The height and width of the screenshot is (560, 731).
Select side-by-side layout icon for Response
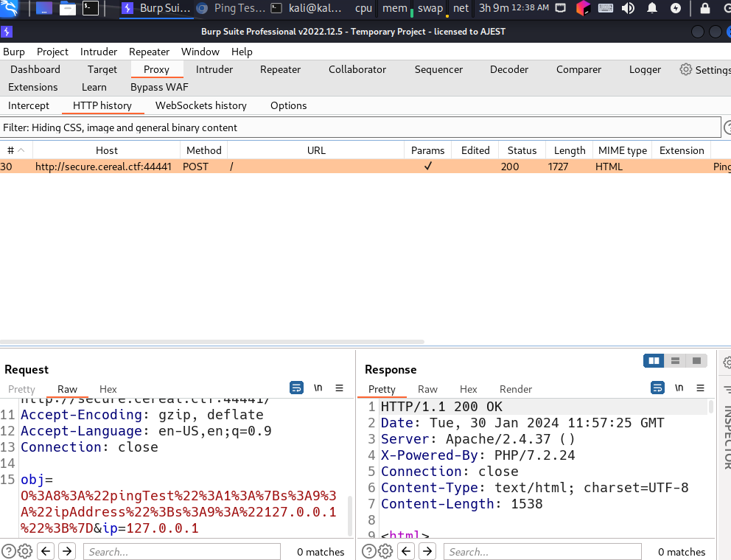[653, 361]
